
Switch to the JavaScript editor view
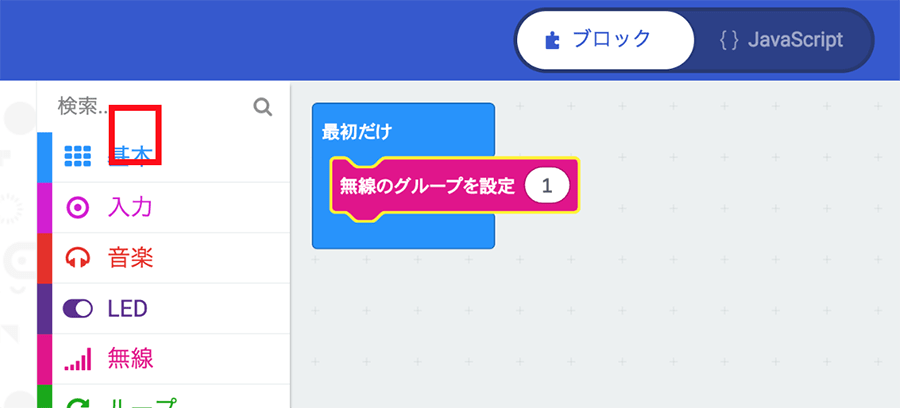click(782, 40)
